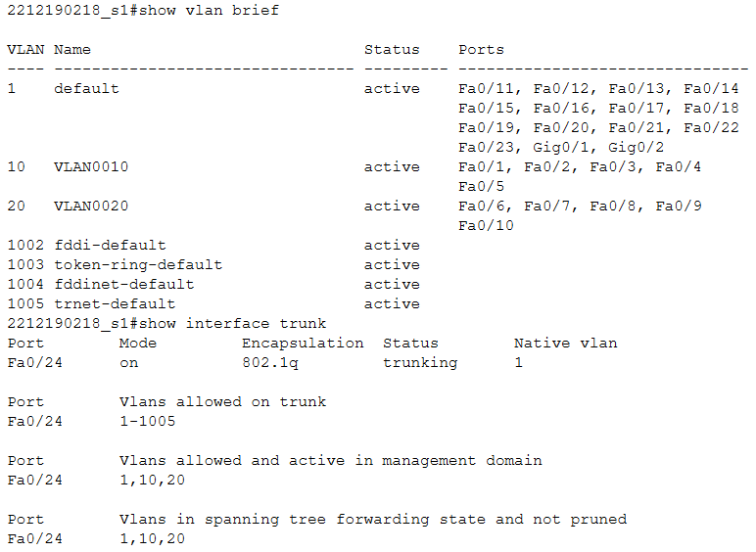Image resolution: width=756 pixels, height=552 pixels.
Task: Click the Encapsulation column header
Action: coord(303,343)
